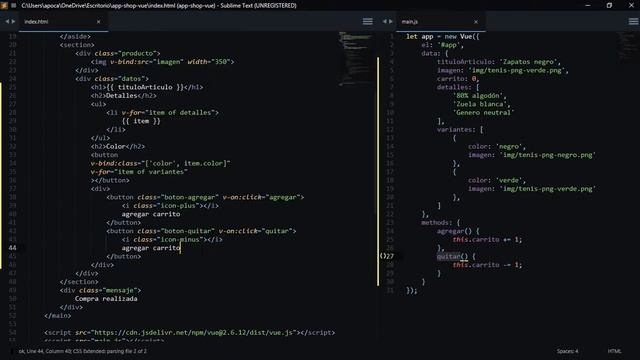Click the Sublime Text logo icon
The height and width of the screenshot is (360, 640).
4,5
